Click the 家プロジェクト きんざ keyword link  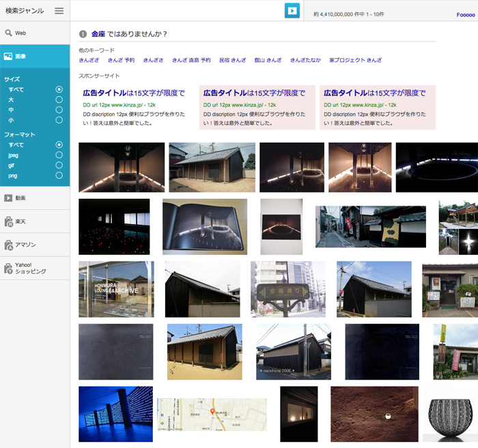[x=355, y=60]
